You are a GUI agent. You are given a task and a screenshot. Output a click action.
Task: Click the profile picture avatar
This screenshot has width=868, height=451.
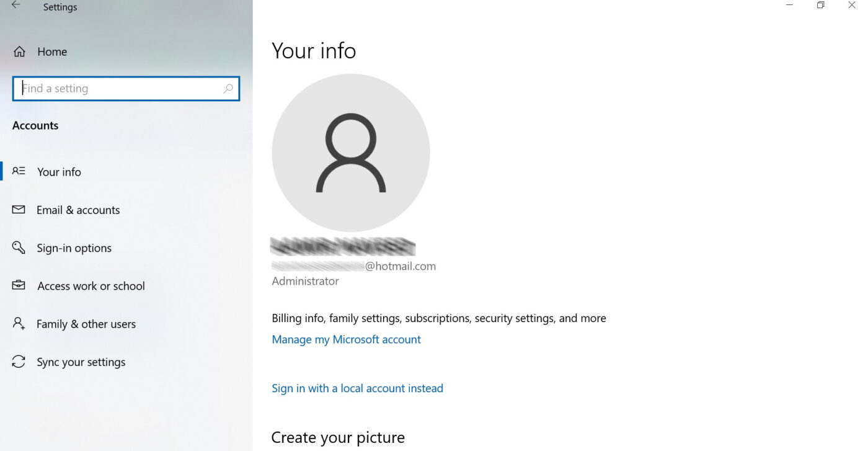(351, 153)
